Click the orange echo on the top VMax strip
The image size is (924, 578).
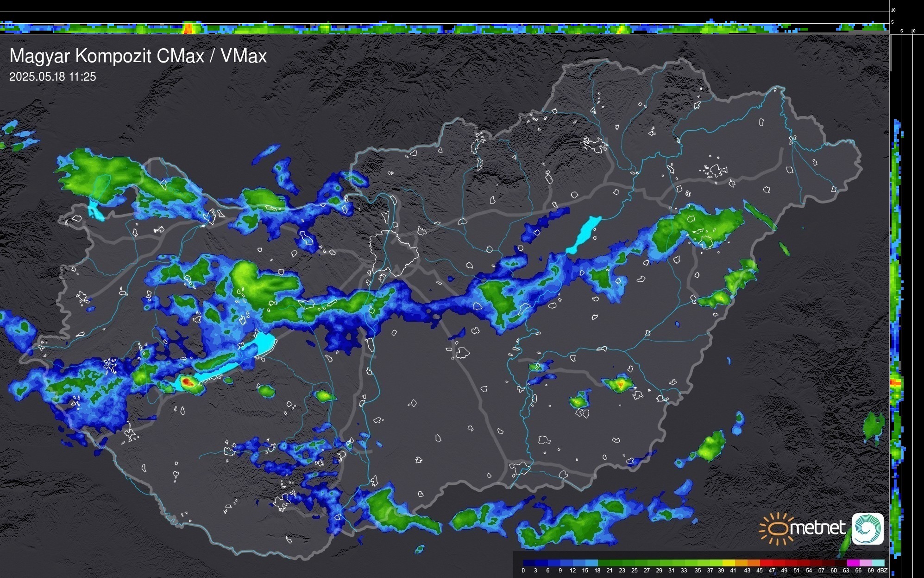(x=189, y=29)
